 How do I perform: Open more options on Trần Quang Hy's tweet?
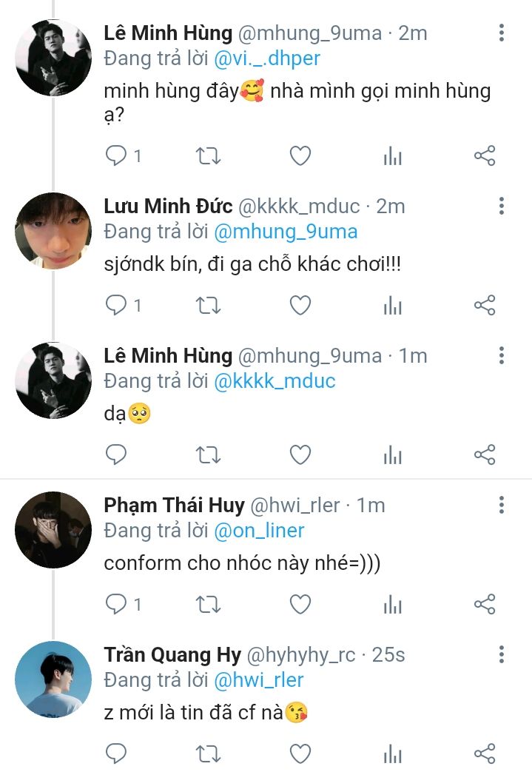(x=502, y=654)
